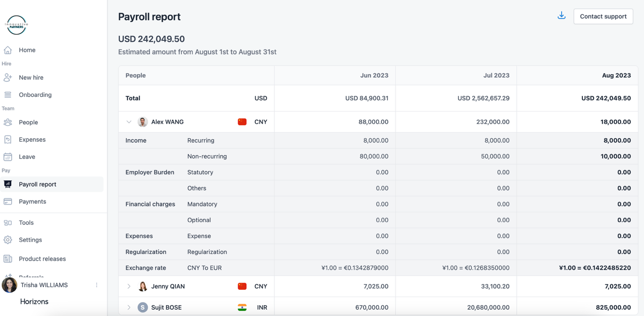Image resolution: width=644 pixels, height=316 pixels.
Task: Click the New hire person icon
Action: pos(8,77)
